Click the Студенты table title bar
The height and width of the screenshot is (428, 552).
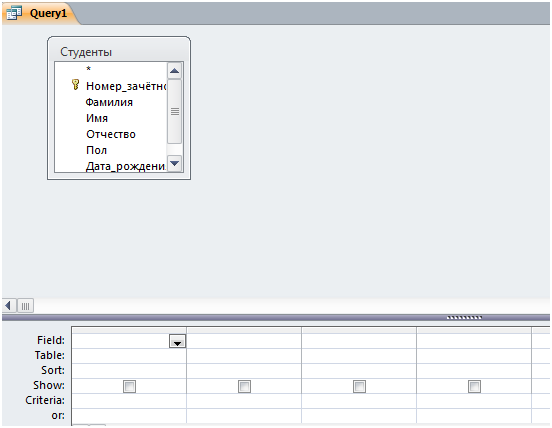point(119,52)
